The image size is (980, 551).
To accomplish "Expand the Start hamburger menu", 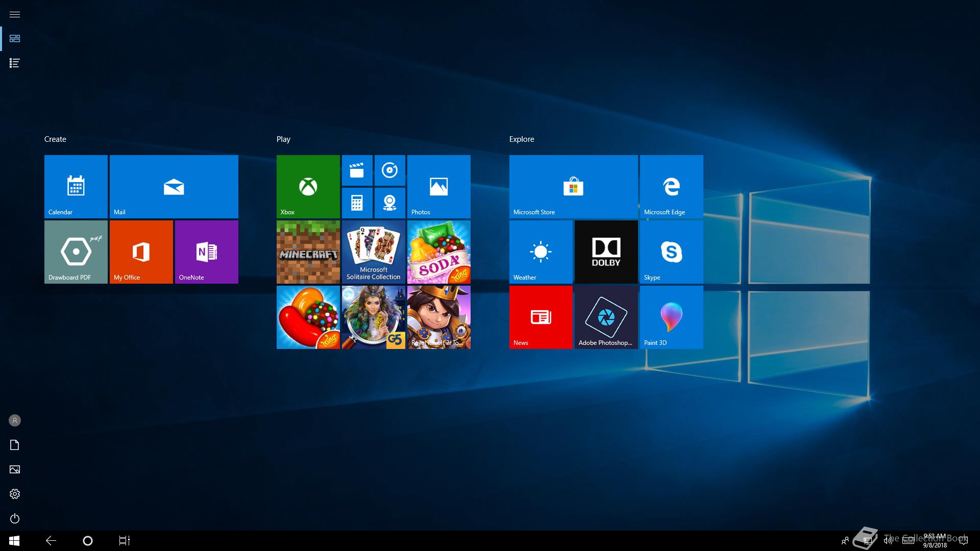I will [15, 14].
